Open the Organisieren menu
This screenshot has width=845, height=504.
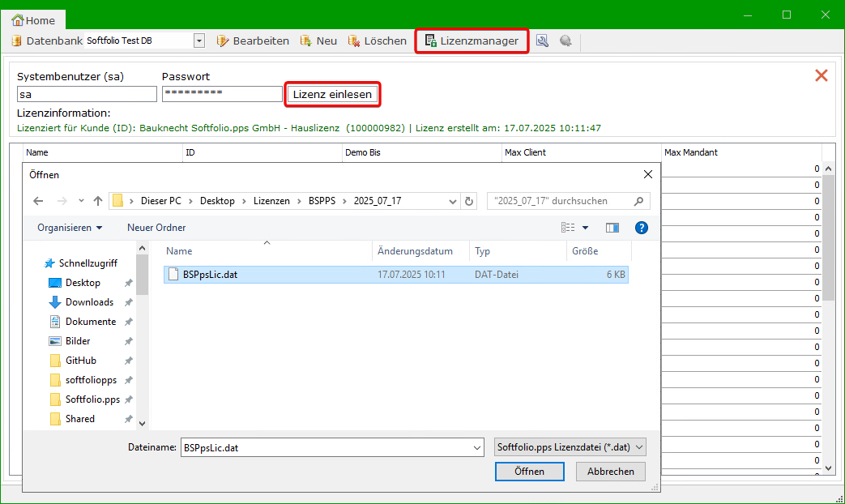tap(70, 228)
